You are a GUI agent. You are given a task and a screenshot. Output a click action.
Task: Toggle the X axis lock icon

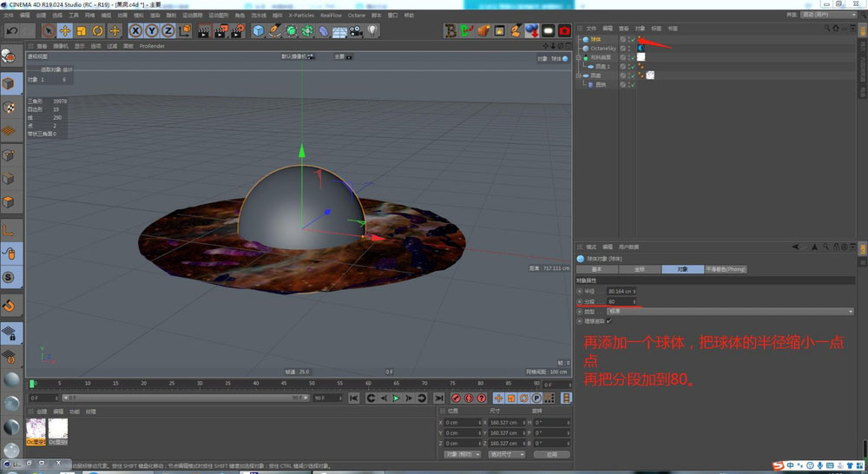click(x=135, y=31)
